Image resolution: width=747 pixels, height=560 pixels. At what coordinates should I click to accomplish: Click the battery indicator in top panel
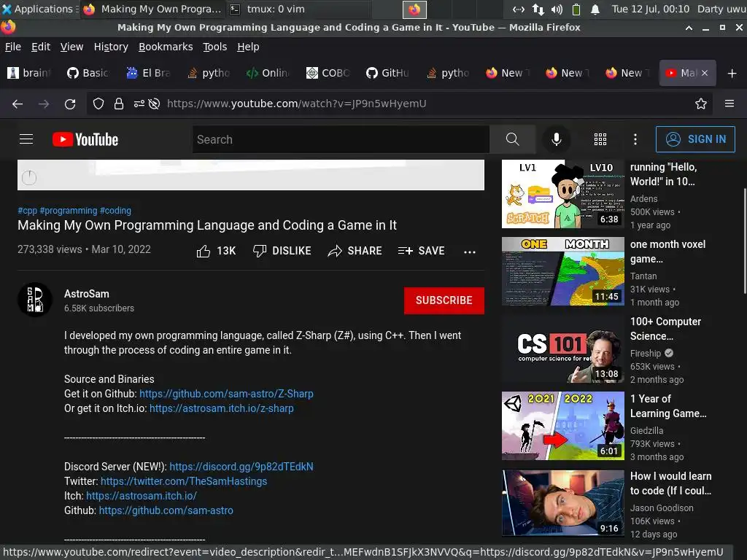[x=576, y=9]
